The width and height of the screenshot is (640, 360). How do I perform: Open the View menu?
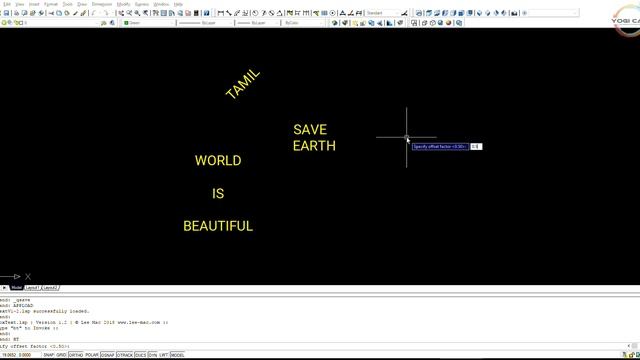tap(19, 4)
